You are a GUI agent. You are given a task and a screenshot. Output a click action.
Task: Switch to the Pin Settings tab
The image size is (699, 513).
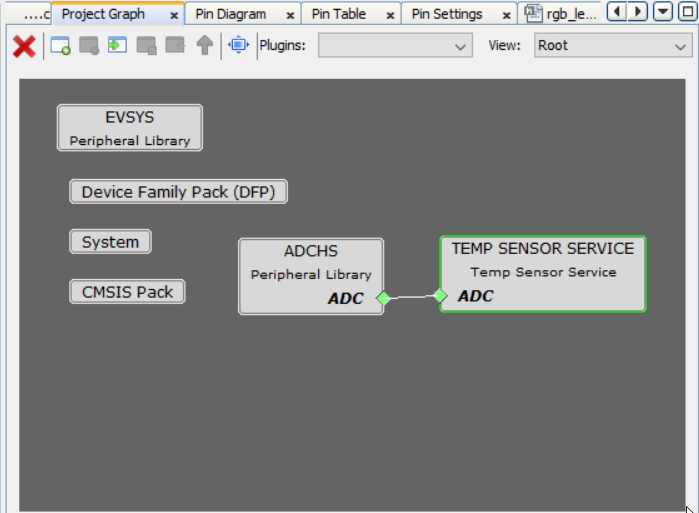[x=447, y=14]
